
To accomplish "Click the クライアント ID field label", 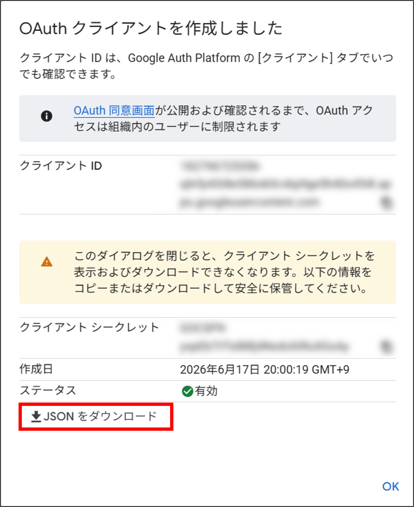I will (x=61, y=166).
